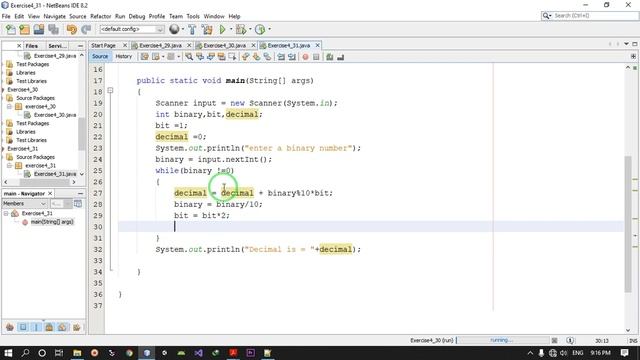The width and height of the screenshot is (640, 360).
Task: Click the cancel-process icon beside the running progress bar
Action: [554, 340]
